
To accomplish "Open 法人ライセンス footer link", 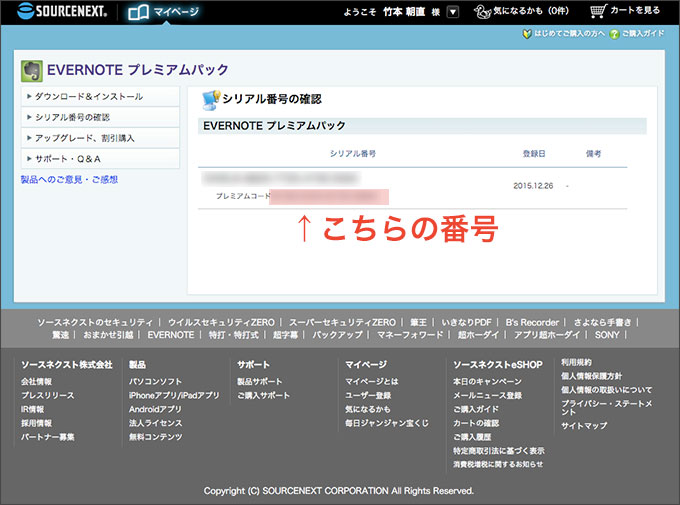I will (155, 423).
